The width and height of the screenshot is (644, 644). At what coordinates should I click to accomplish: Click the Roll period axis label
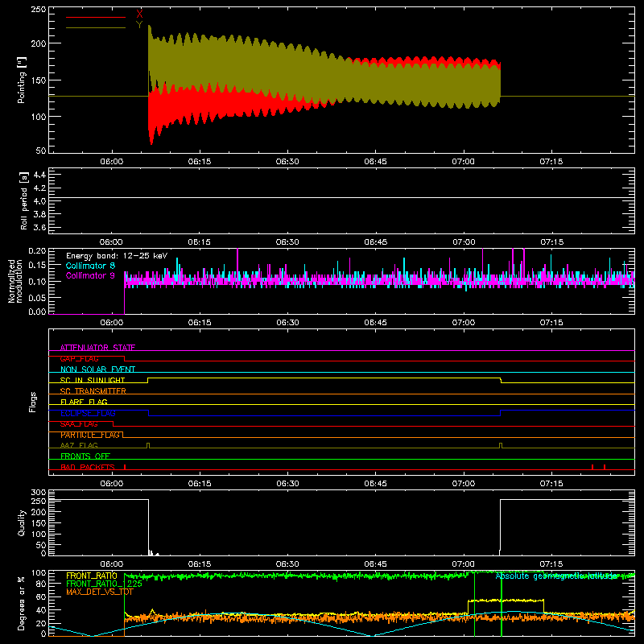[24, 200]
